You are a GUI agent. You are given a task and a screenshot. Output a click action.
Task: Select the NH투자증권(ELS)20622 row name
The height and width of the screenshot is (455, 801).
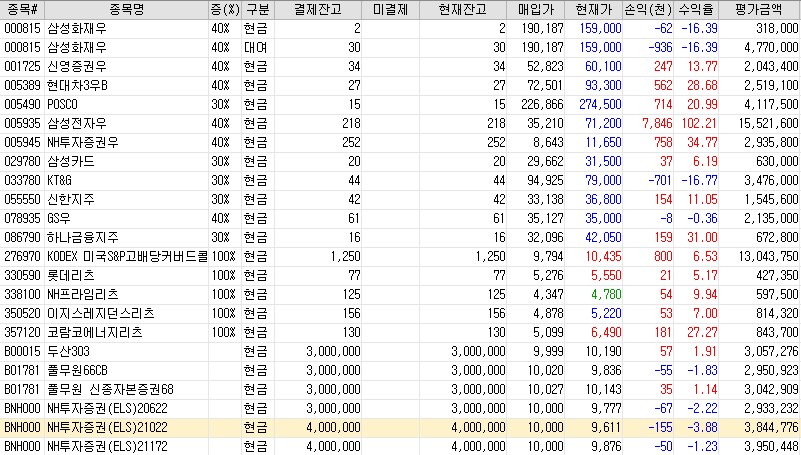[x=107, y=409]
